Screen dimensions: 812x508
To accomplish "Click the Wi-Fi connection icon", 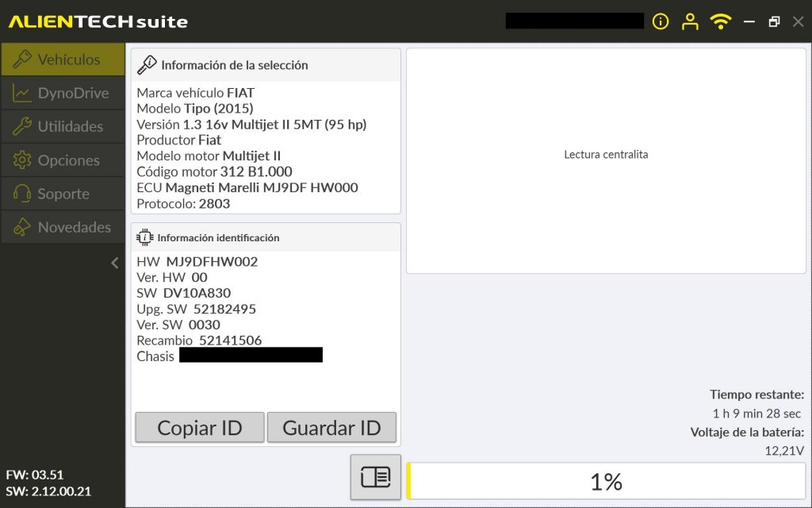I will pos(720,21).
